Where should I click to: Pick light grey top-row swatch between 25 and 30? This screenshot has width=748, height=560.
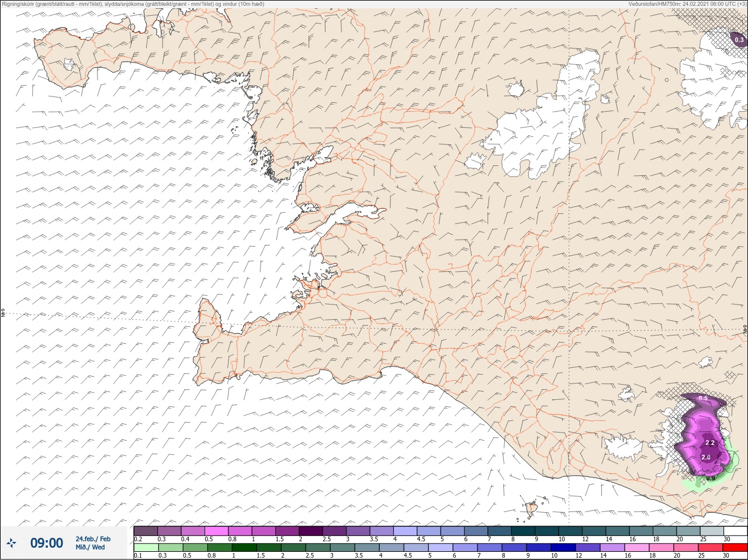[x=712, y=531]
